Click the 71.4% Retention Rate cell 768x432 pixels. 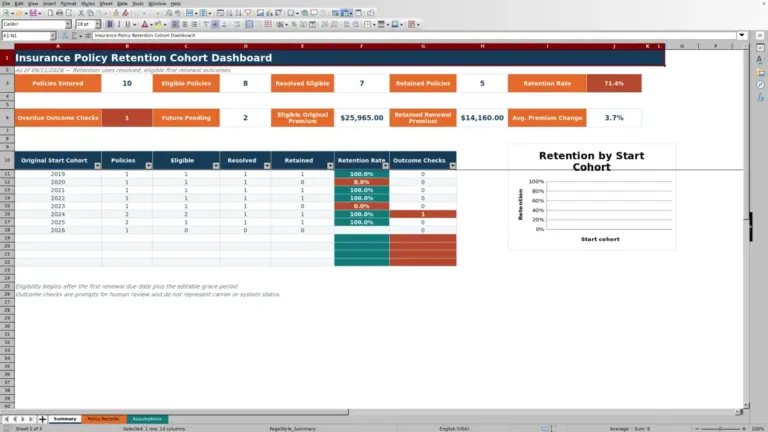pyautogui.click(x=614, y=83)
